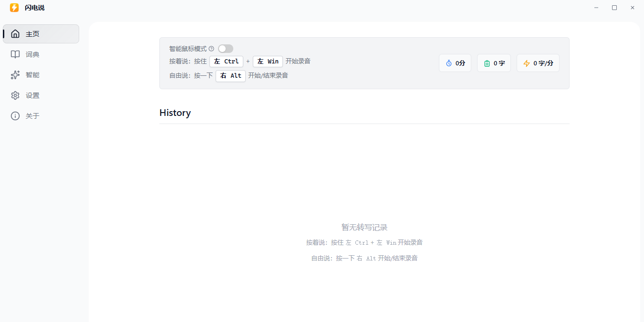Click the 开始录音 hint text
The height and width of the screenshot is (322, 644).
[297, 61]
